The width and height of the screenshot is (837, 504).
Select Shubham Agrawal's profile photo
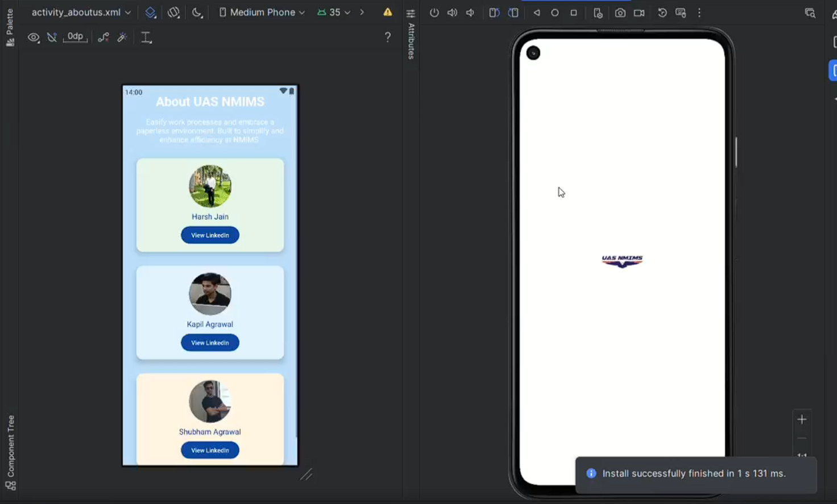210,401
